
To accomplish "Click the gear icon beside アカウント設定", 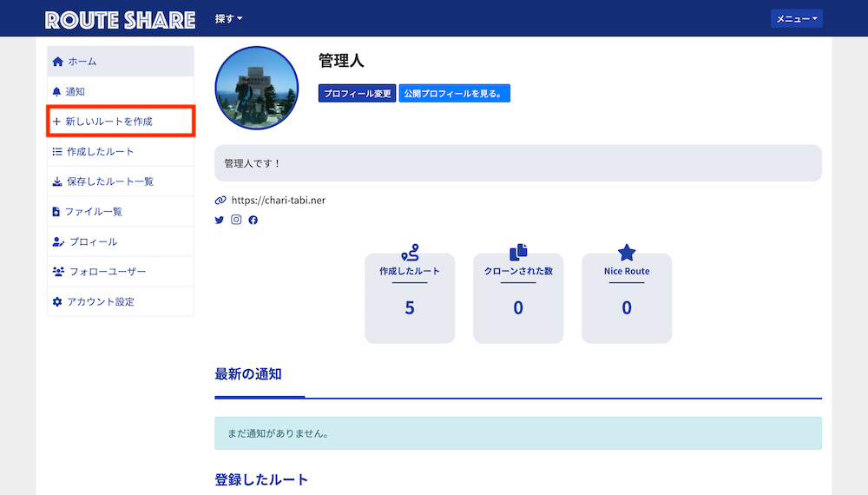I will 57,301.
